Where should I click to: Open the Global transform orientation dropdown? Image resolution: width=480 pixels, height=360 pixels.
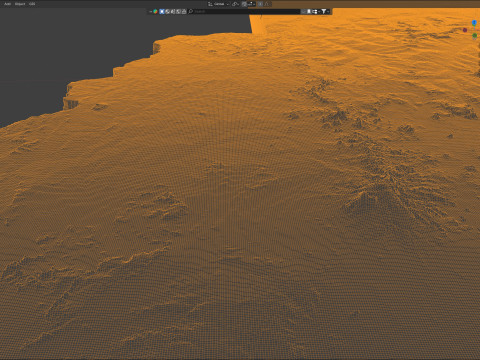click(218, 4)
